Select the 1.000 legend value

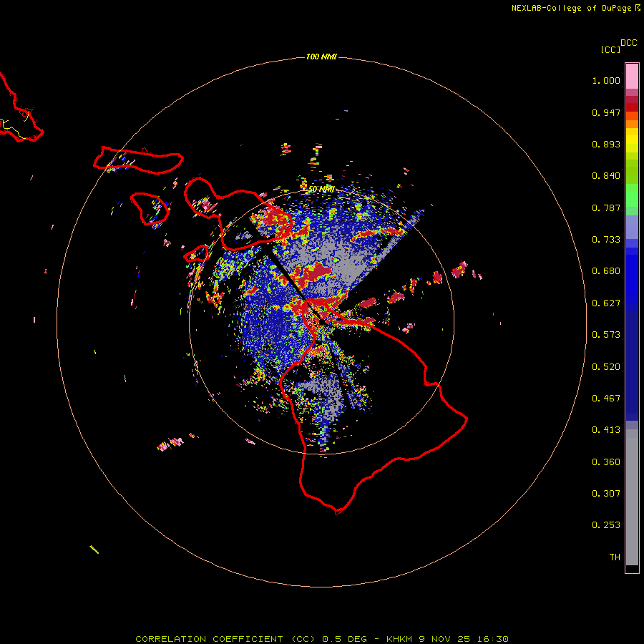coord(606,81)
